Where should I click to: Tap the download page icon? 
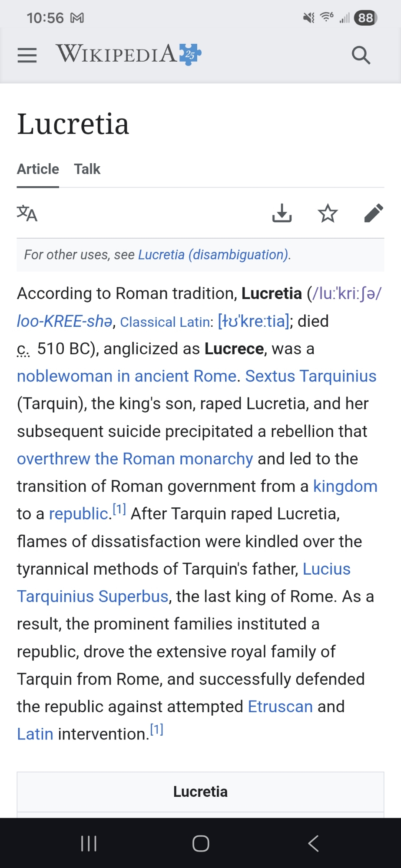tap(282, 213)
